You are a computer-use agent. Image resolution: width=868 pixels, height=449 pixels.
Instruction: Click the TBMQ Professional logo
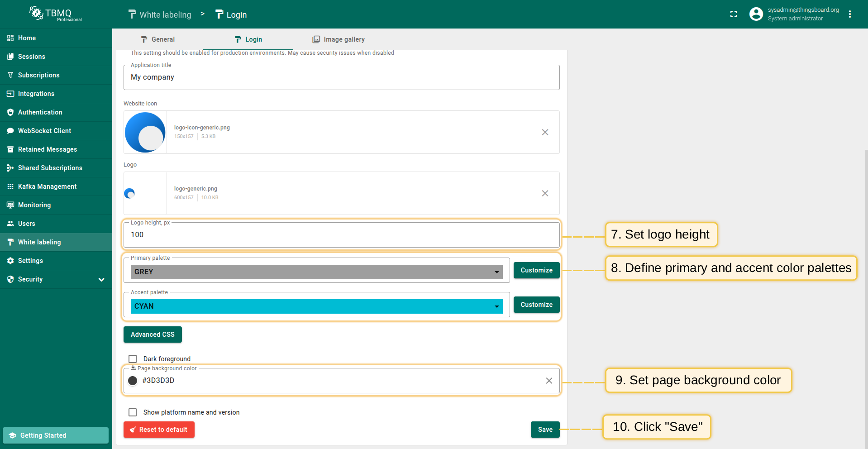click(56, 14)
